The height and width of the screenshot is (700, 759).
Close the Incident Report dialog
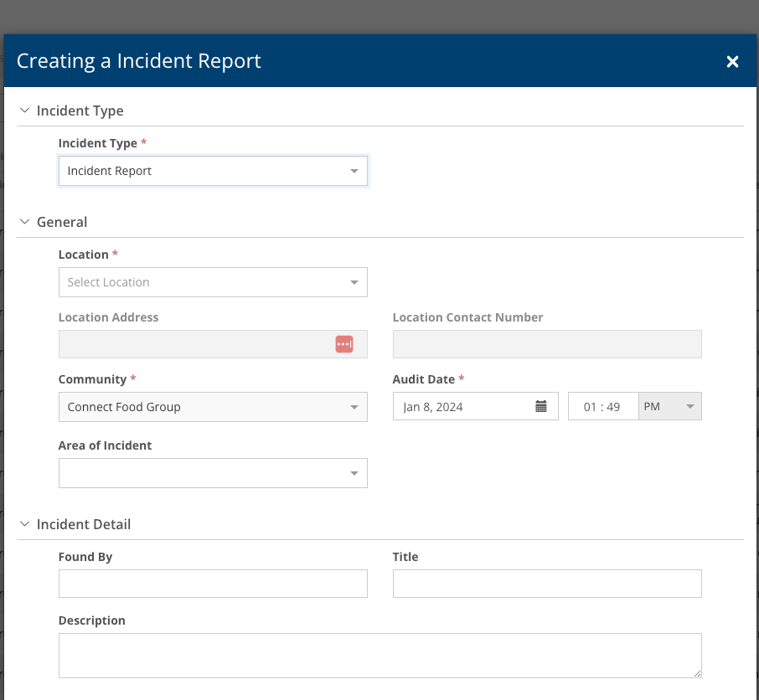point(732,61)
